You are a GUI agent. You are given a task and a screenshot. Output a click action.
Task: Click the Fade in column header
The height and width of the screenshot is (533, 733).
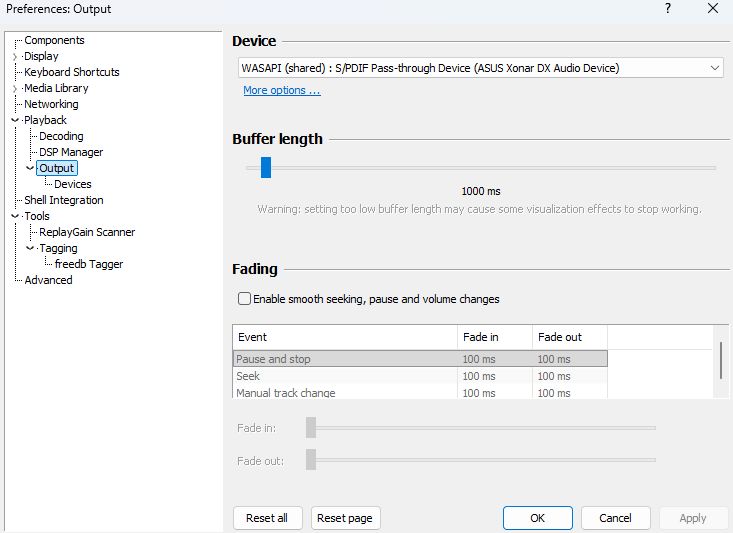(x=495, y=337)
